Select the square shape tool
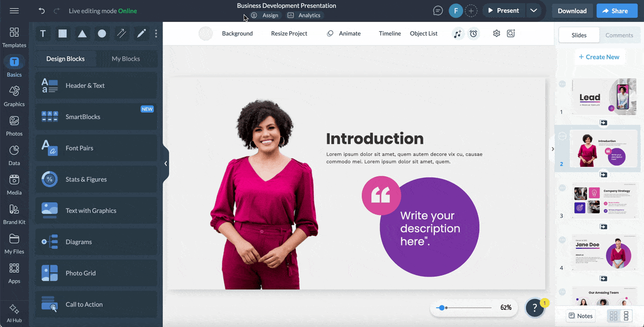This screenshot has width=644, height=327. [x=63, y=34]
